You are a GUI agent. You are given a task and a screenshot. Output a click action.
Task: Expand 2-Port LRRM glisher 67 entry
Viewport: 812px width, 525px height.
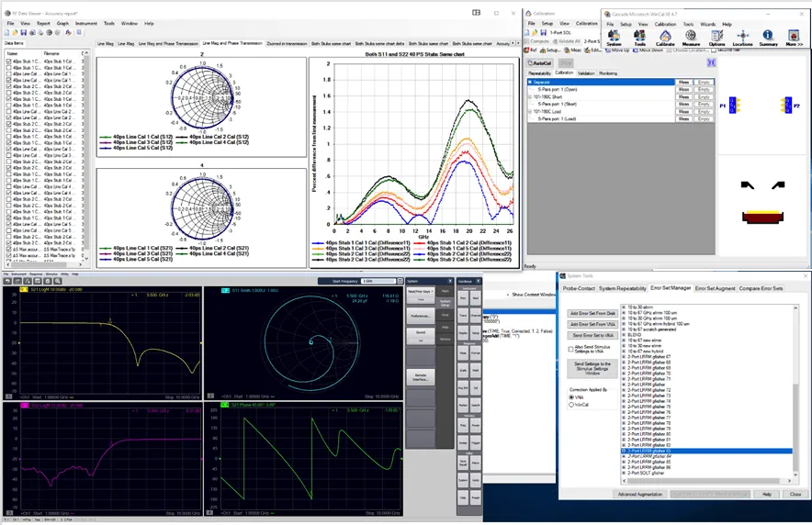(x=624, y=357)
